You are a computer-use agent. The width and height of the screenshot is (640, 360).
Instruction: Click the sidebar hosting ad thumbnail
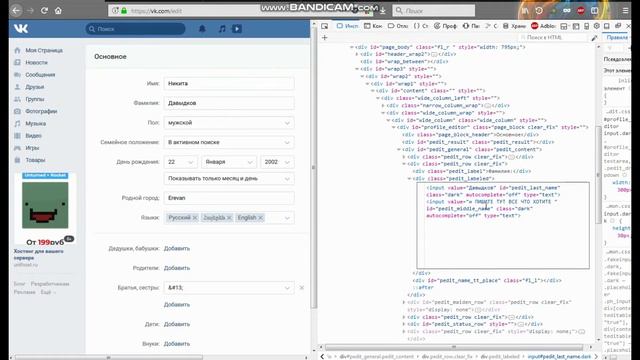[x=45, y=209]
